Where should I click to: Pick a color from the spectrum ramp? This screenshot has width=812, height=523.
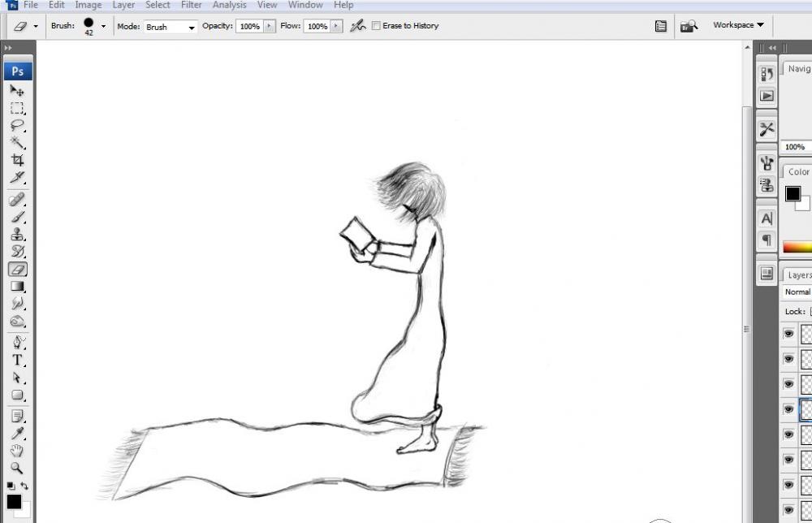pos(797,248)
